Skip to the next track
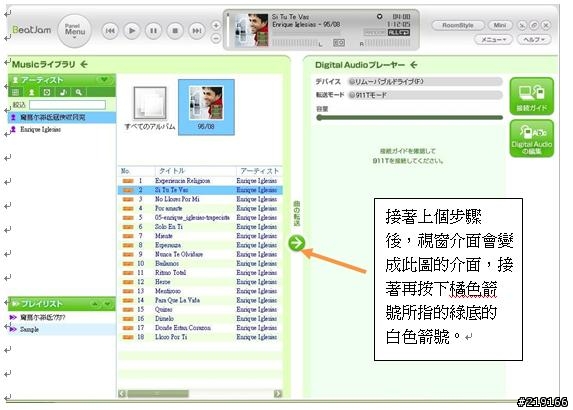Image resolution: width=573 pixels, height=410 pixels. click(x=197, y=31)
